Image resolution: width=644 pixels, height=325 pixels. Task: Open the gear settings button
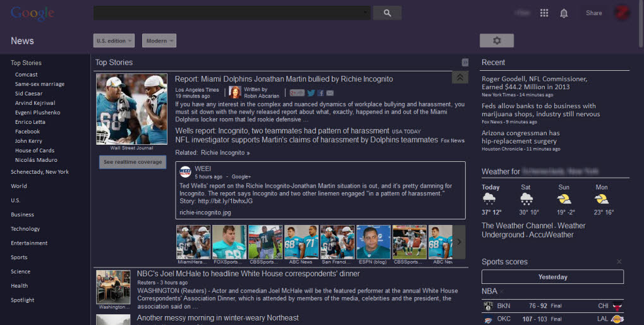[497, 40]
